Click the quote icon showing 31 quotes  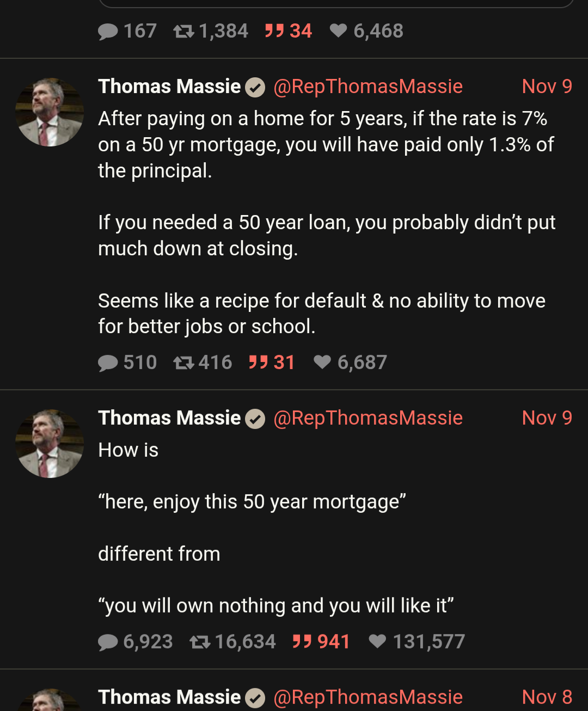tap(258, 363)
